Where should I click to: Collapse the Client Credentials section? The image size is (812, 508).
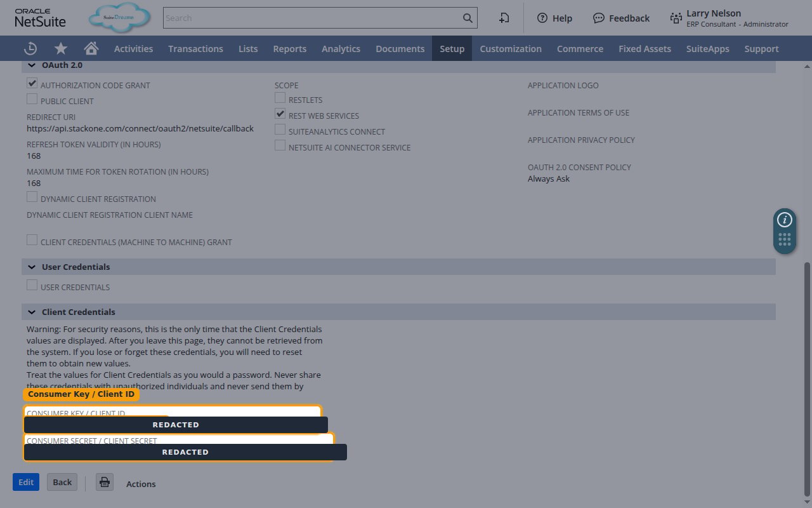(x=32, y=312)
